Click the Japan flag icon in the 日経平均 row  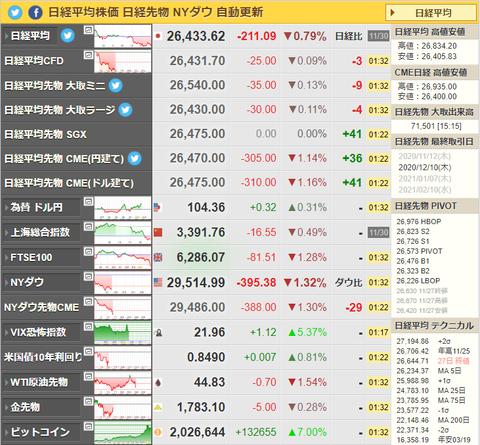click(x=158, y=36)
